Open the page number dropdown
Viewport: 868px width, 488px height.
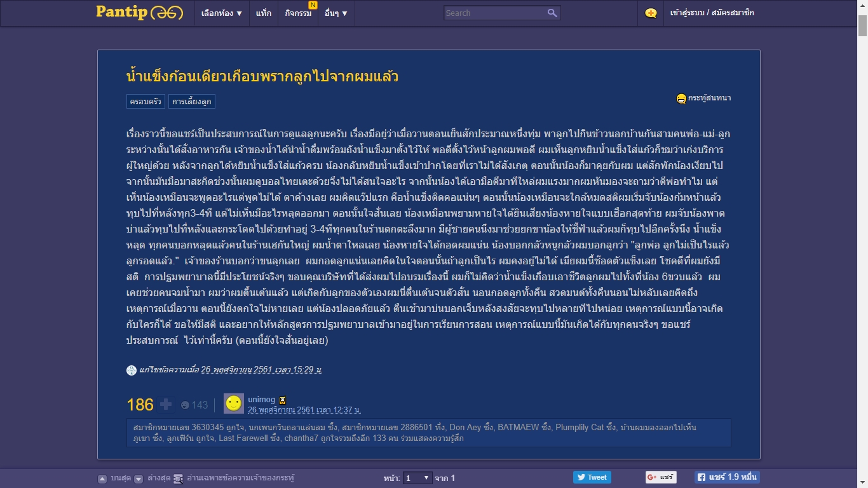coord(417,478)
